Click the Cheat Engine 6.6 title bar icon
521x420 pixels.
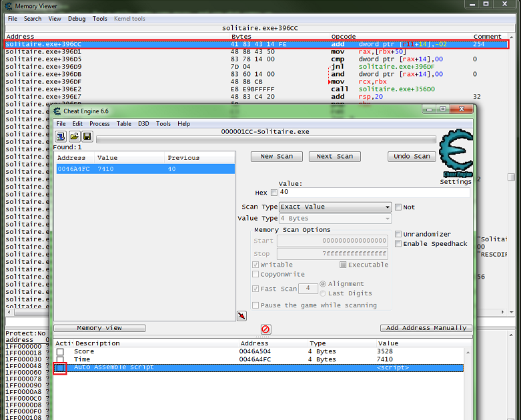point(57,111)
